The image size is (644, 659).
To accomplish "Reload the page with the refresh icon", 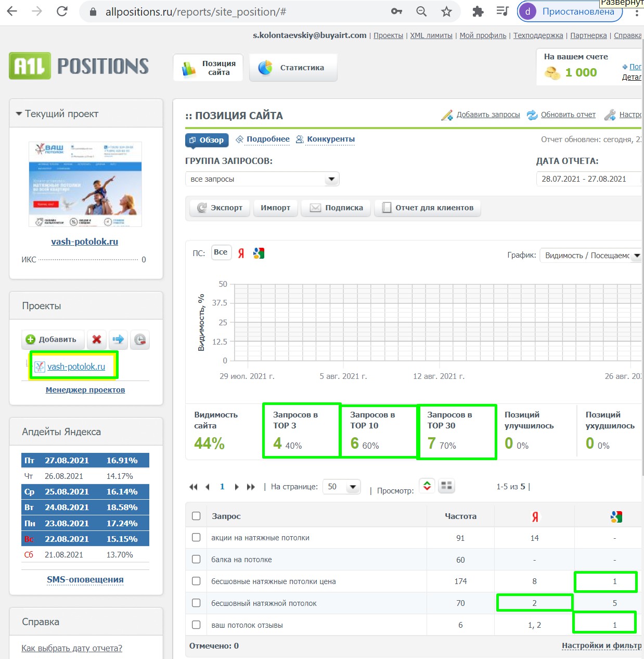I will pos(62,11).
